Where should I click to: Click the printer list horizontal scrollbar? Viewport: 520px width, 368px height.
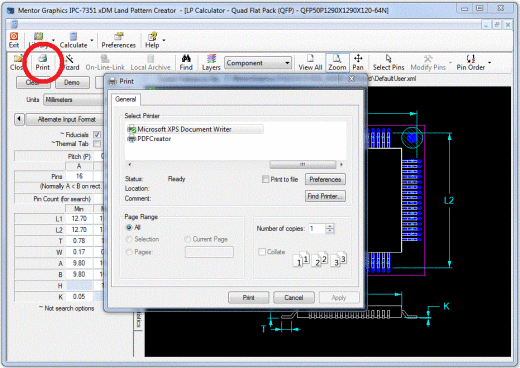pos(303,164)
